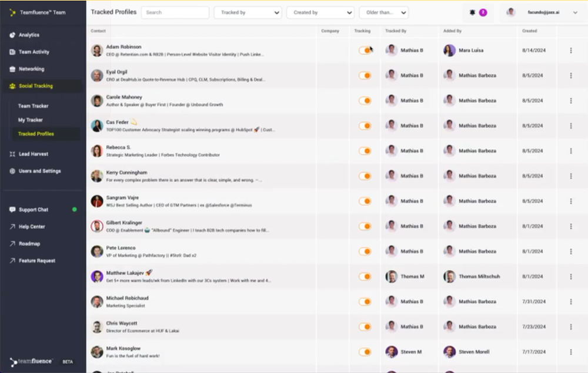Click the Teamfluence logo at top
This screenshot has height=373, width=588.
point(13,12)
